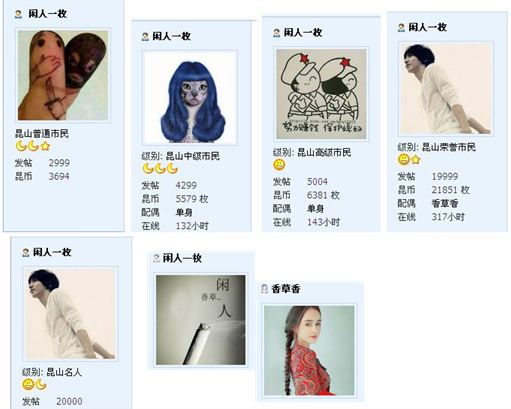Click the user icon beside 香草香 username

coord(264,289)
